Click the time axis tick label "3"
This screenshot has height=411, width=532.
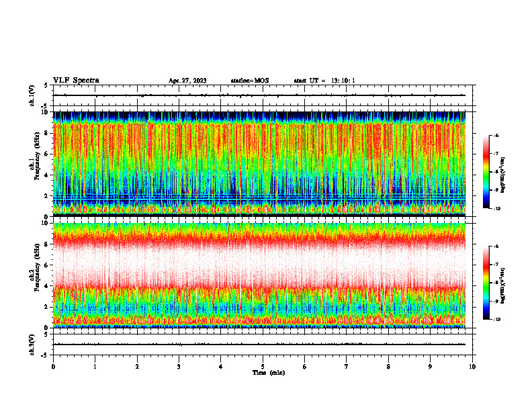179,367
